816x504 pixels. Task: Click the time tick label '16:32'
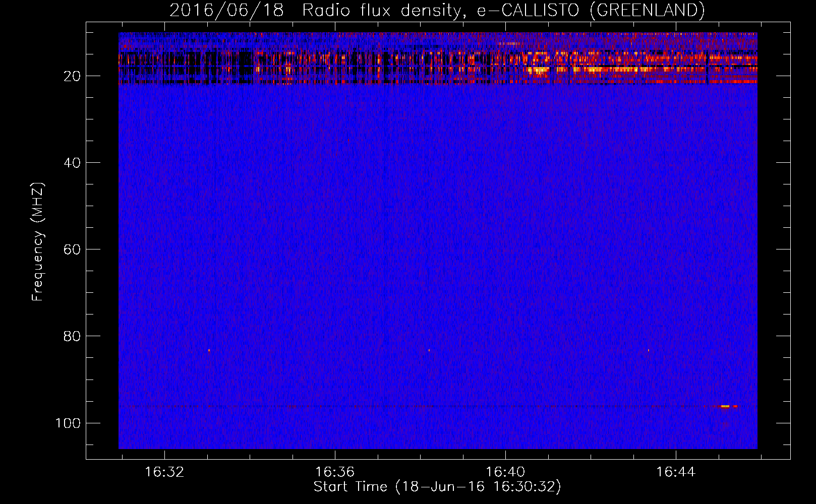coord(164,472)
